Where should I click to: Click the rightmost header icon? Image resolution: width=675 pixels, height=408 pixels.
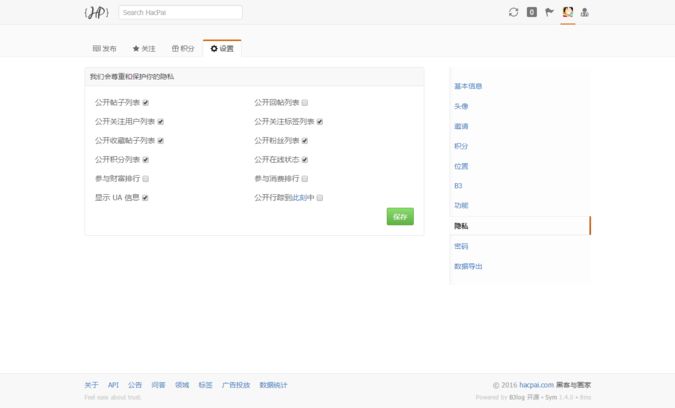click(x=585, y=12)
